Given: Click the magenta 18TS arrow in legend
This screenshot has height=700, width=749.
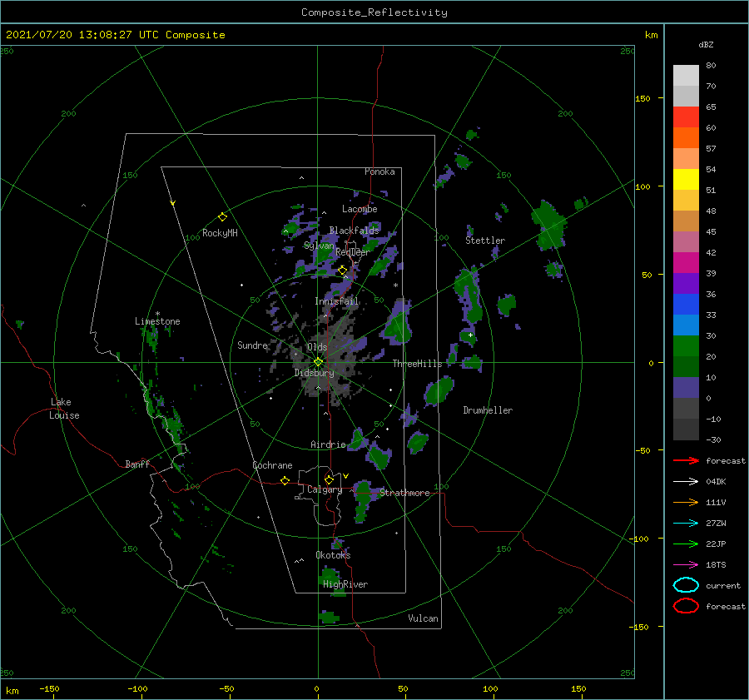Looking at the screenshot, I should pyautogui.click(x=686, y=565).
